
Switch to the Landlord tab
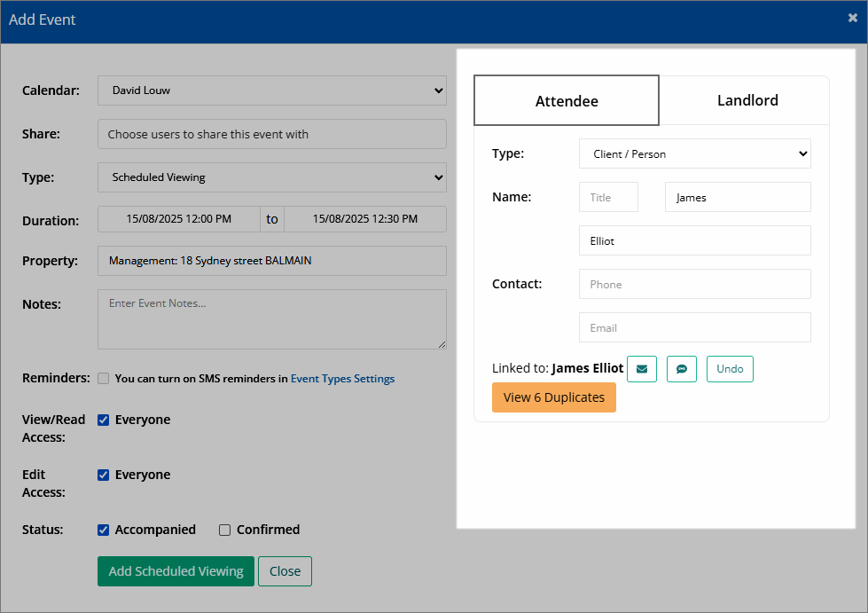click(x=747, y=100)
